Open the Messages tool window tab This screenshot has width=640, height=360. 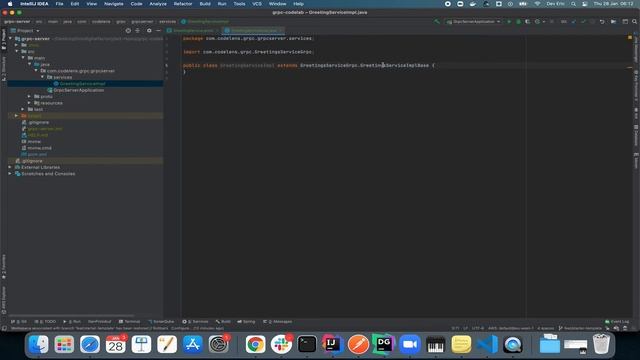278,322
